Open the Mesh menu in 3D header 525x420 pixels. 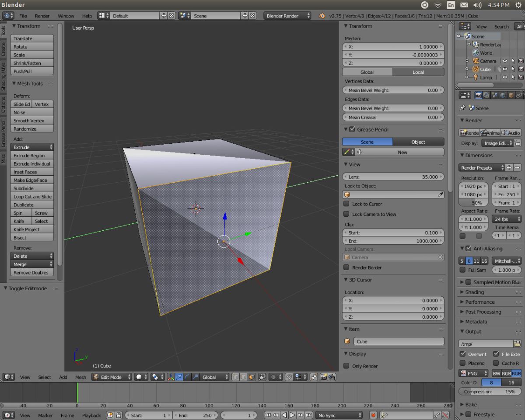tap(80, 377)
